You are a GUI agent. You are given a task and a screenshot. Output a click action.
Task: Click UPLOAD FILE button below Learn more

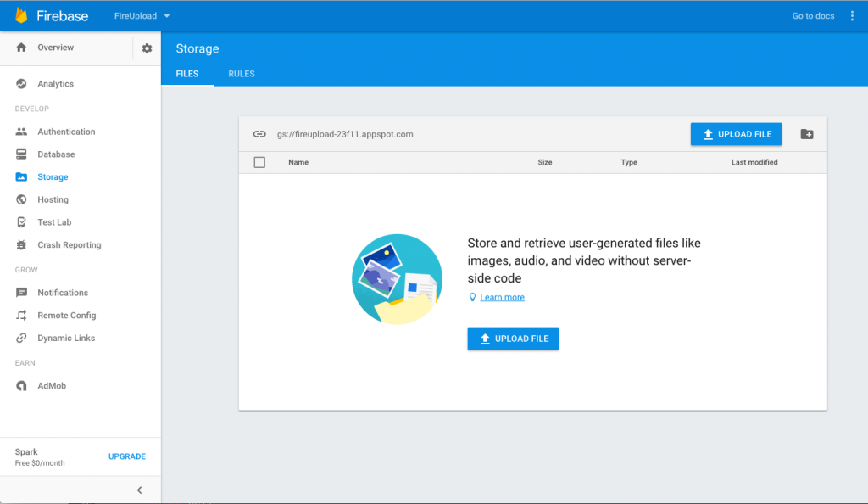[513, 339]
